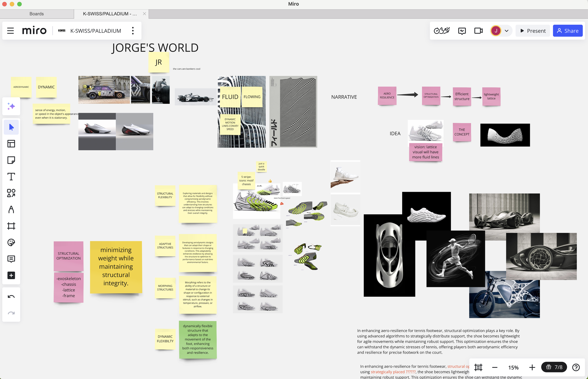Select the MORPHING STRUCTURES note
This screenshot has width=588, height=379.
[x=165, y=288]
